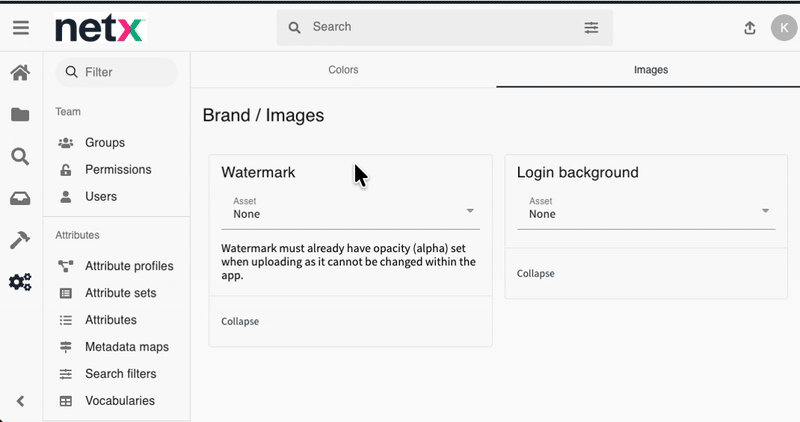Focus the top Search input field
Screen dimensions: 800x422
coord(445,28)
